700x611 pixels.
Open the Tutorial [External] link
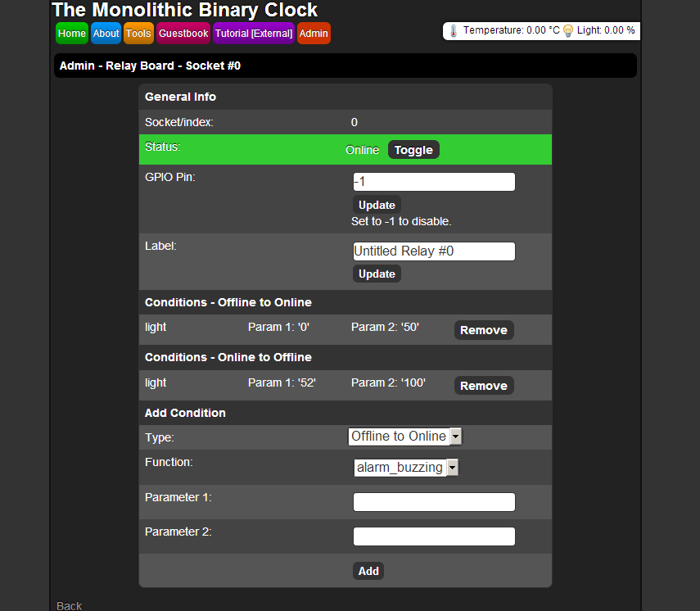click(254, 34)
